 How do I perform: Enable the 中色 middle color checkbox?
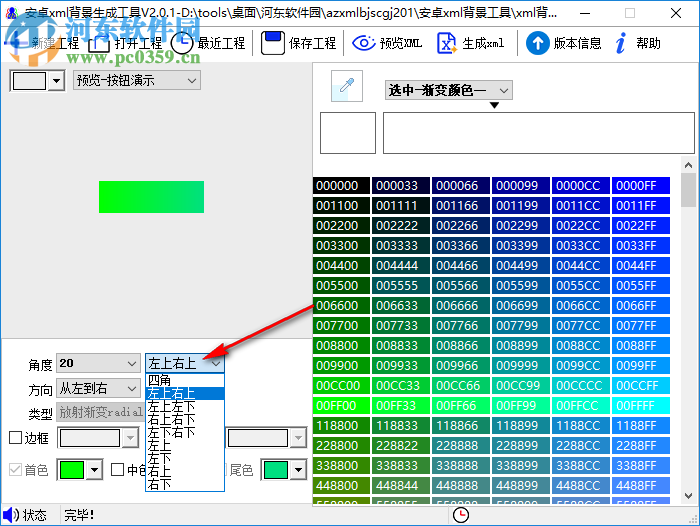pyautogui.click(x=117, y=469)
